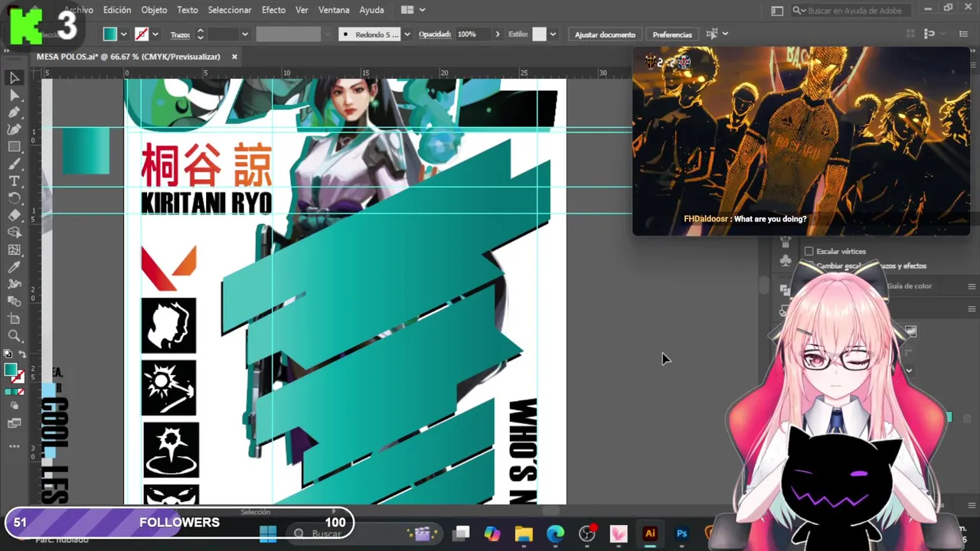Viewport: 980px width, 551px height.
Task: Click the Trazo weight stepper arrows
Action: point(200,34)
